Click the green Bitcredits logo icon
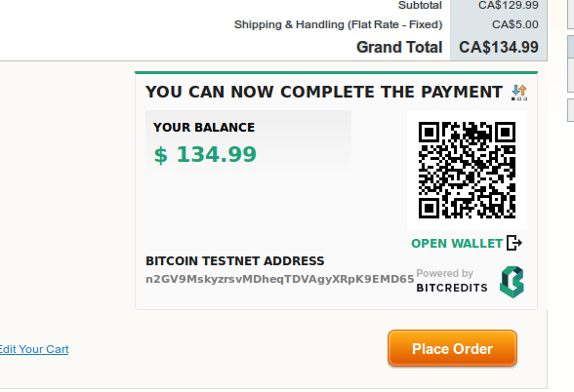 click(x=512, y=282)
